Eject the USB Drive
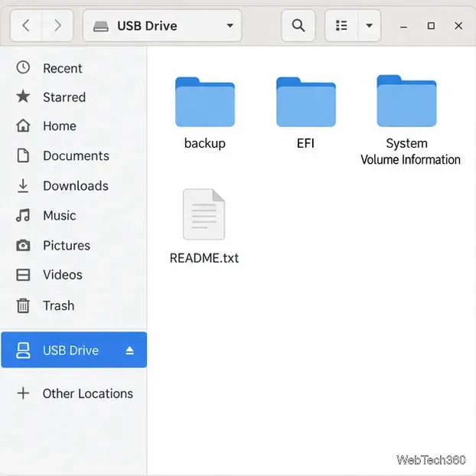 129,350
